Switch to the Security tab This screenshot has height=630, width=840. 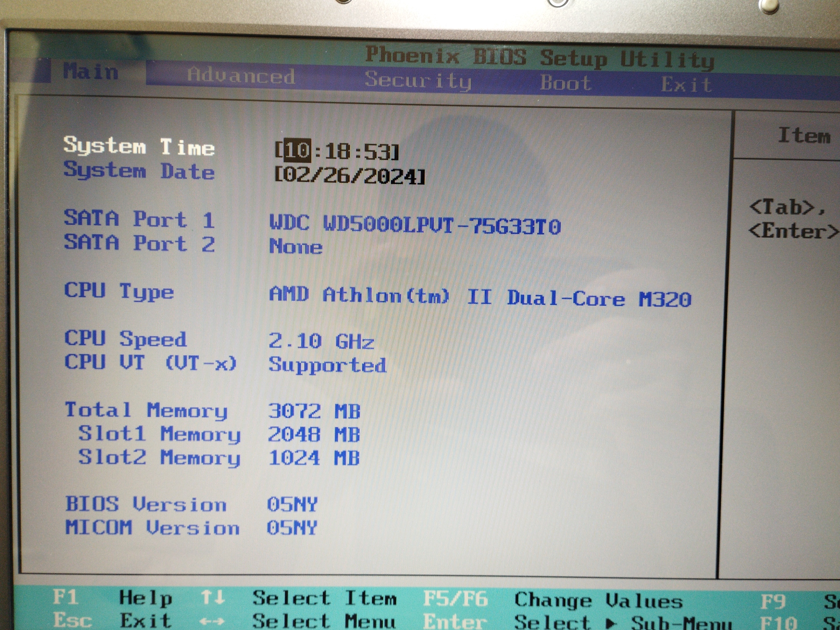pyautogui.click(x=418, y=80)
